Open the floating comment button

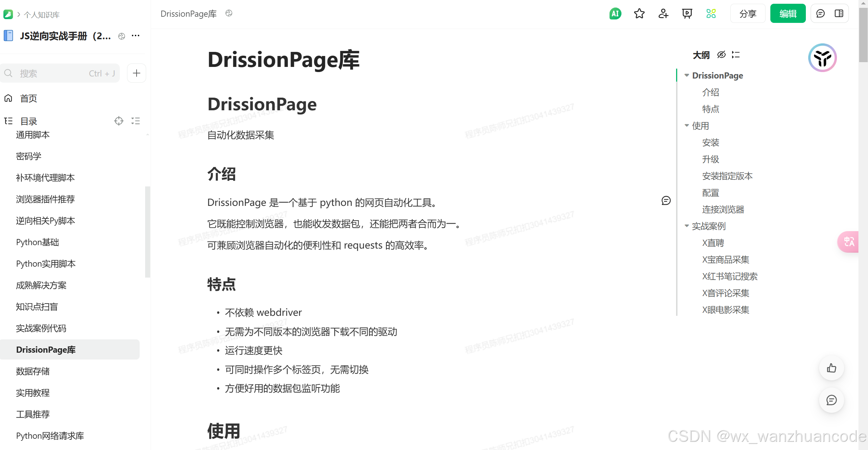pos(831,400)
